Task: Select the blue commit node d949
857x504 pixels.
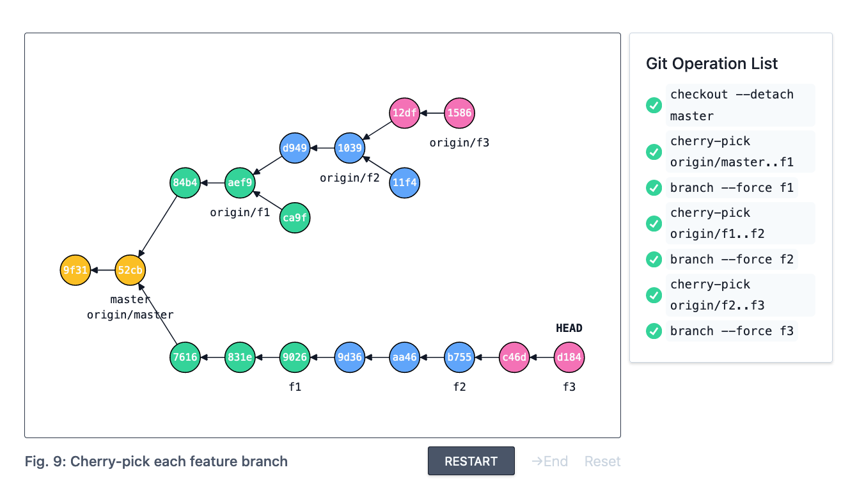Action: [x=295, y=148]
